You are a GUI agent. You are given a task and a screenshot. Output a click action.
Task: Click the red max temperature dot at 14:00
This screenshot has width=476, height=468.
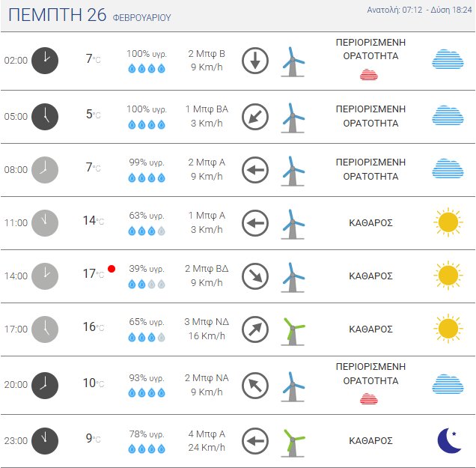coord(112,268)
